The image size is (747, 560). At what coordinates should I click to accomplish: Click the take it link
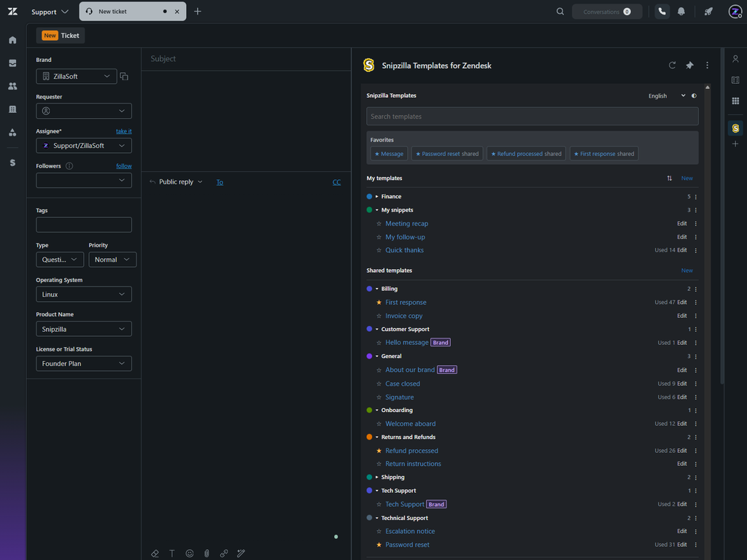pyautogui.click(x=124, y=131)
